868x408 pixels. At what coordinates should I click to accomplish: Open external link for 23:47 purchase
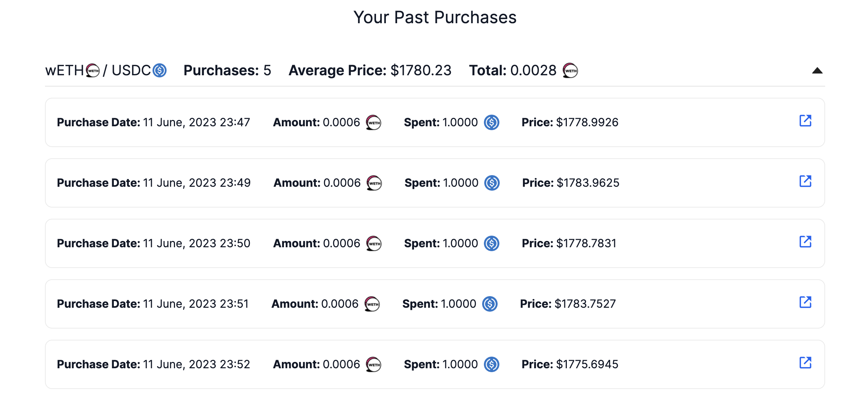click(x=805, y=121)
